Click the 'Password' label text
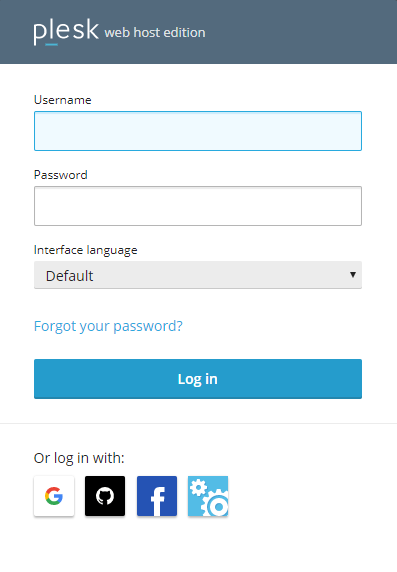 [61, 175]
